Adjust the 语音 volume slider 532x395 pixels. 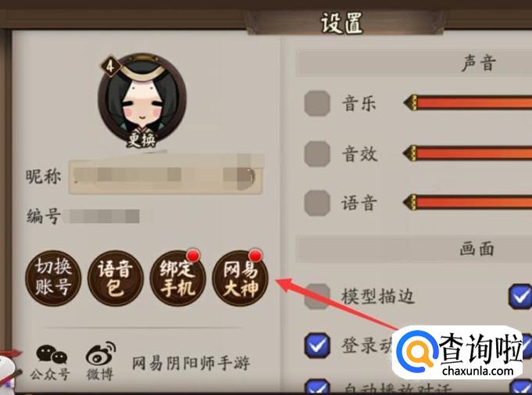467,202
